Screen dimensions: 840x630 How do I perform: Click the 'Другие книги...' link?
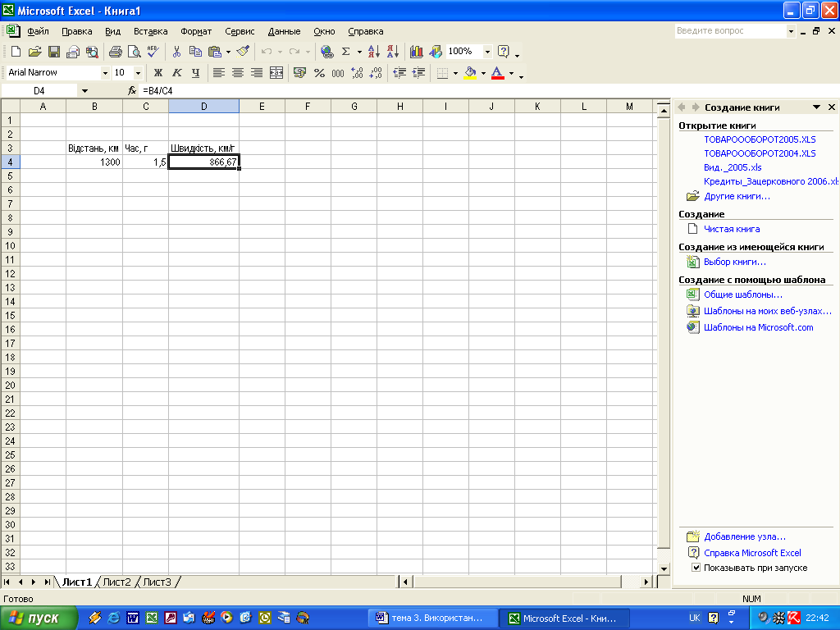coord(737,196)
